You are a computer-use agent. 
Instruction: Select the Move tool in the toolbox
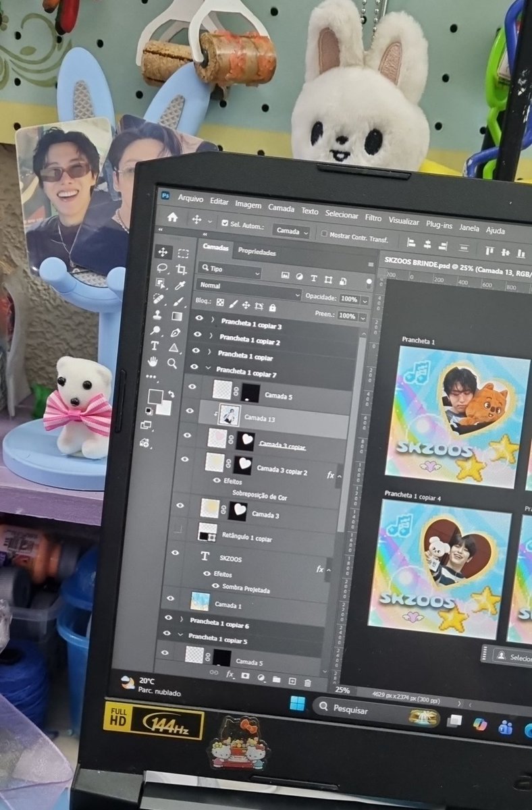(x=163, y=252)
